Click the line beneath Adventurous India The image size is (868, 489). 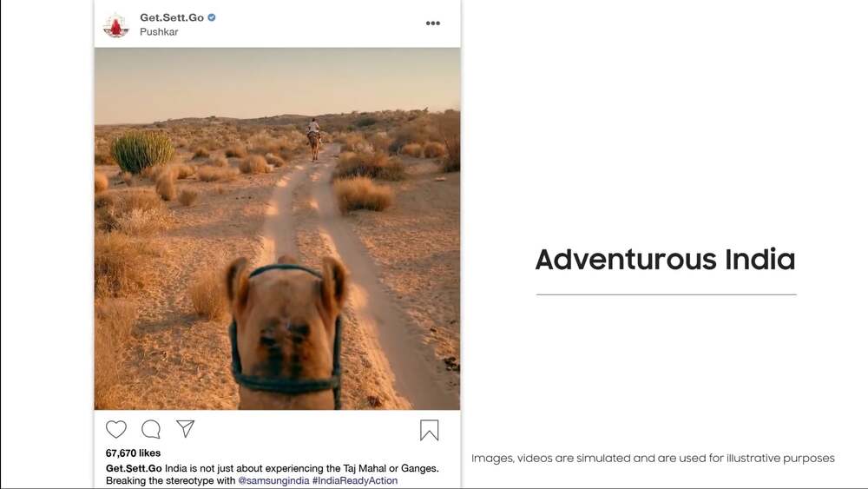pyautogui.click(x=667, y=294)
